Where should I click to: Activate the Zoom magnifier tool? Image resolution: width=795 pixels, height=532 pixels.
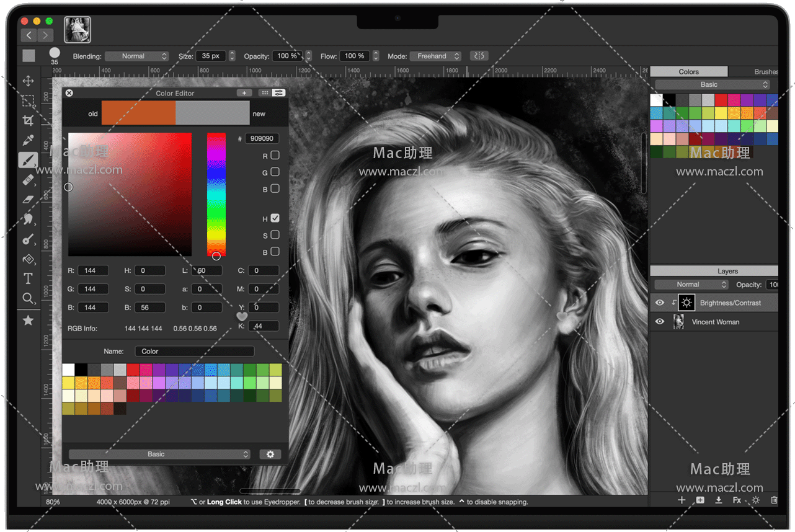tap(28, 299)
